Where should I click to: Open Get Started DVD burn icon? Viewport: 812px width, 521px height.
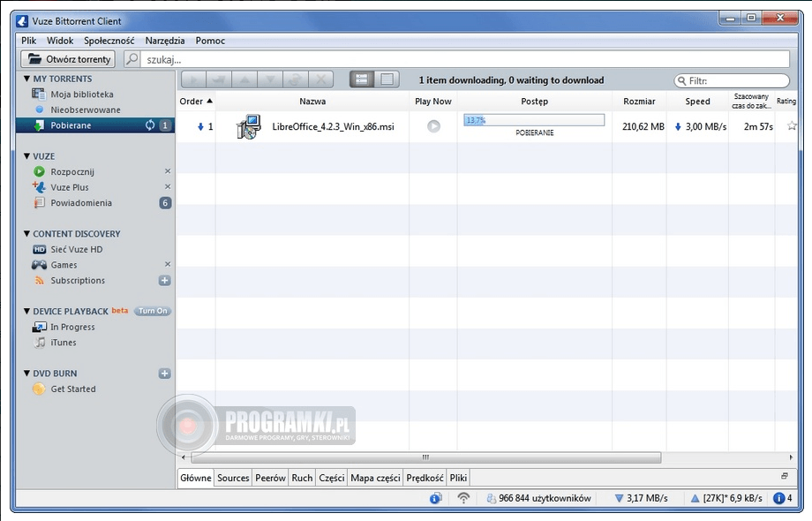point(39,389)
